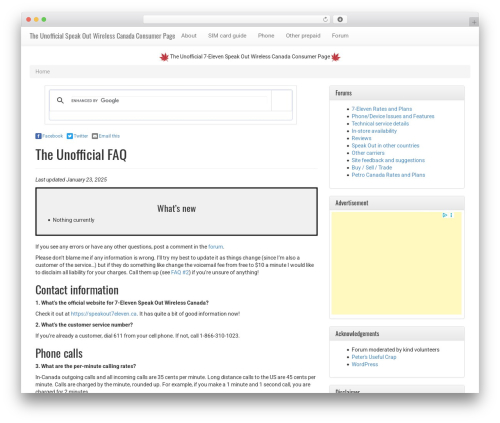Click the Acknowledgements sidebar heading
Image resolution: width=500 pixels, height=423 pixels.
[357, 334]
